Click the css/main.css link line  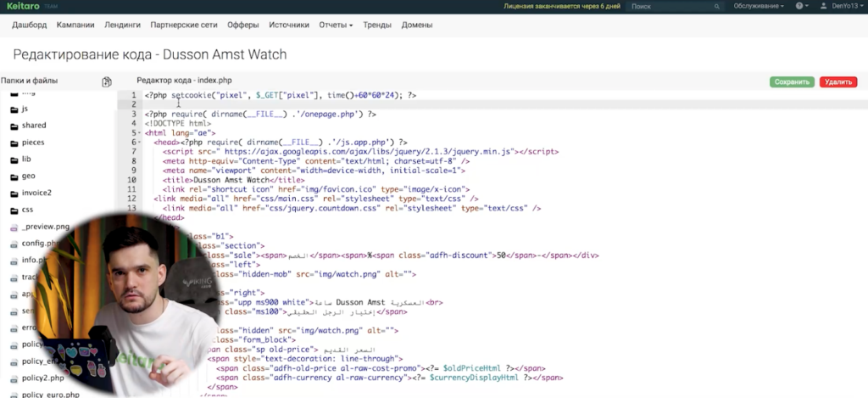[316, 199]
